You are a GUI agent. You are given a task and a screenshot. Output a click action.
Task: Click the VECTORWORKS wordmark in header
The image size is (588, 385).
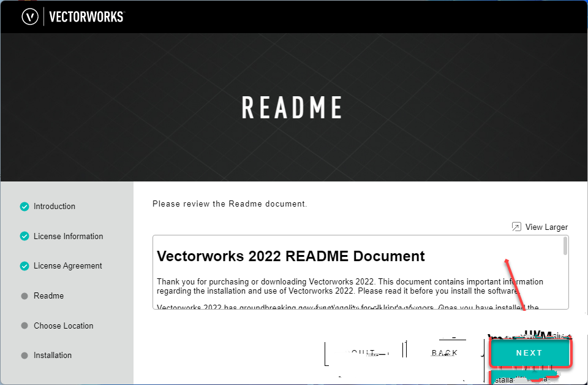86,17
